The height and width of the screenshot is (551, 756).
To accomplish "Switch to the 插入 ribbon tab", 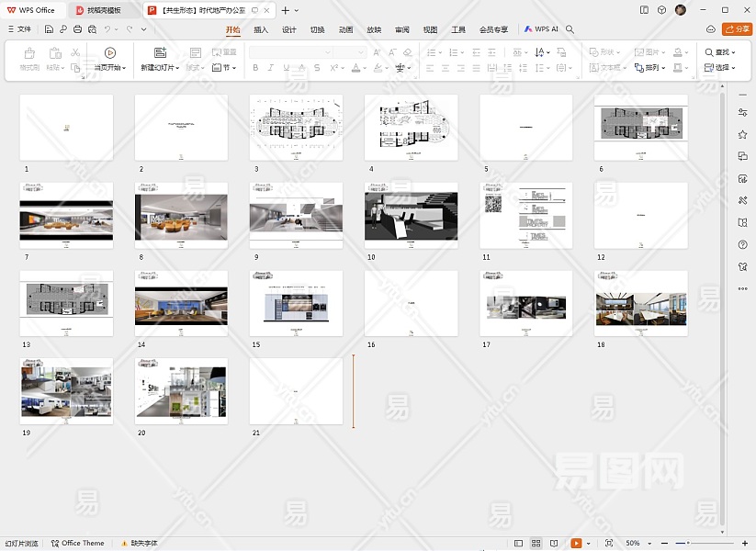I will pyautogui.click(x=261, y=29).
